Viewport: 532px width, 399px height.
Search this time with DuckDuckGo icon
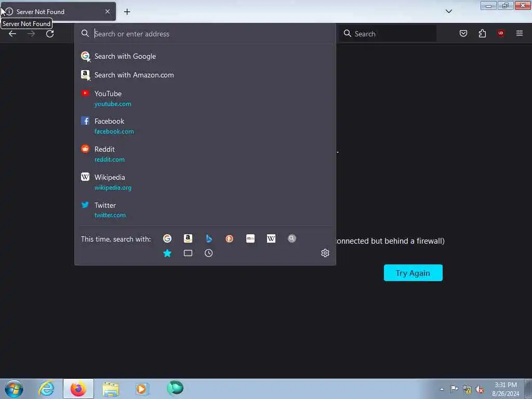(229, 238)
